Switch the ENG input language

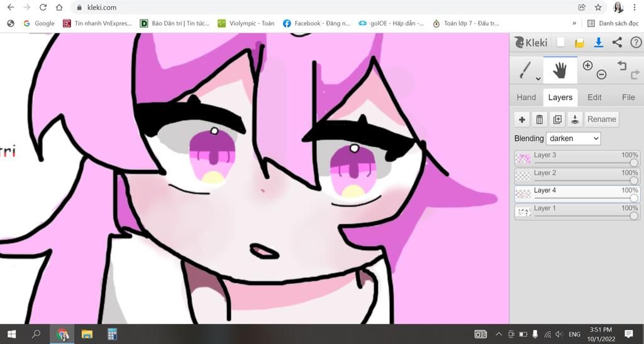[575, 334]
